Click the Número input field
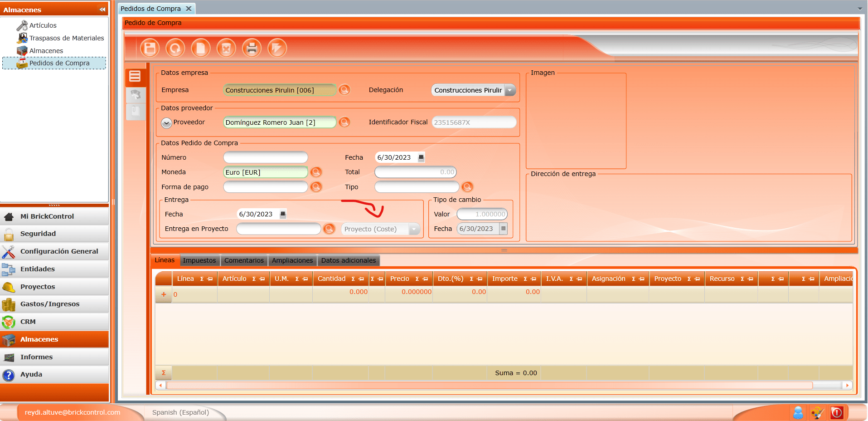The image size is (868, 421). (x=266, y=157)
